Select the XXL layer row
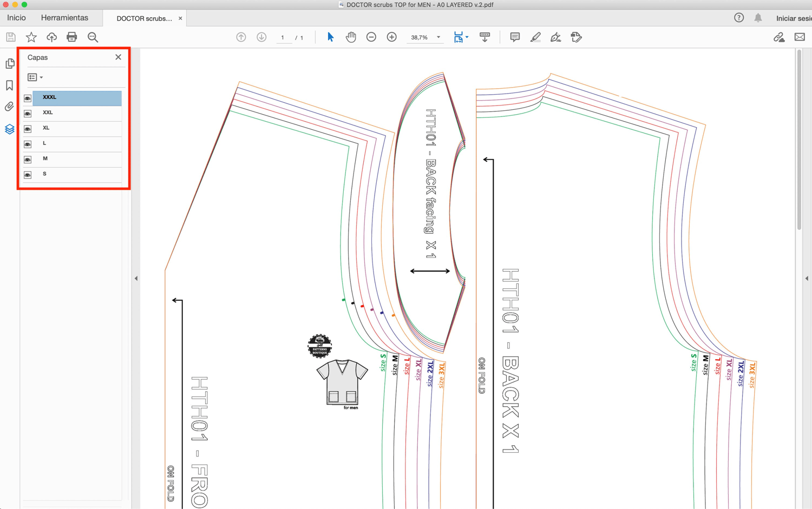This screenshot has height=509, width=812. 77,113
